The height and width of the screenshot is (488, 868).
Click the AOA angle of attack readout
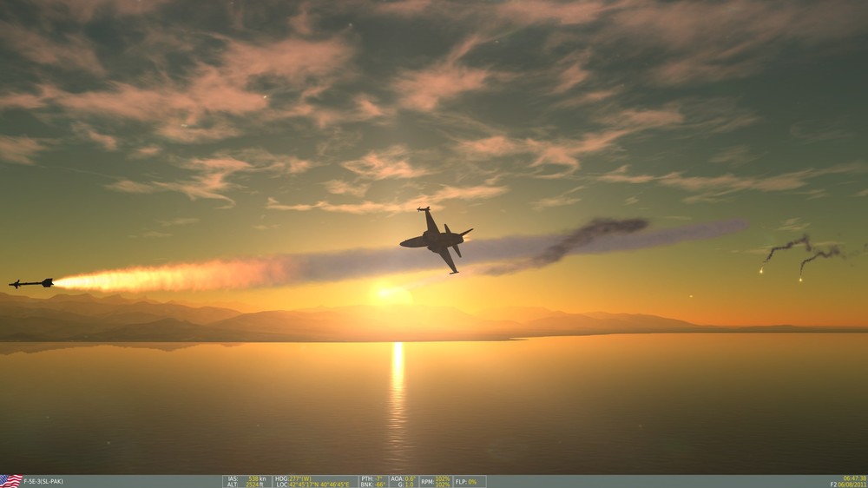point(403,478)
